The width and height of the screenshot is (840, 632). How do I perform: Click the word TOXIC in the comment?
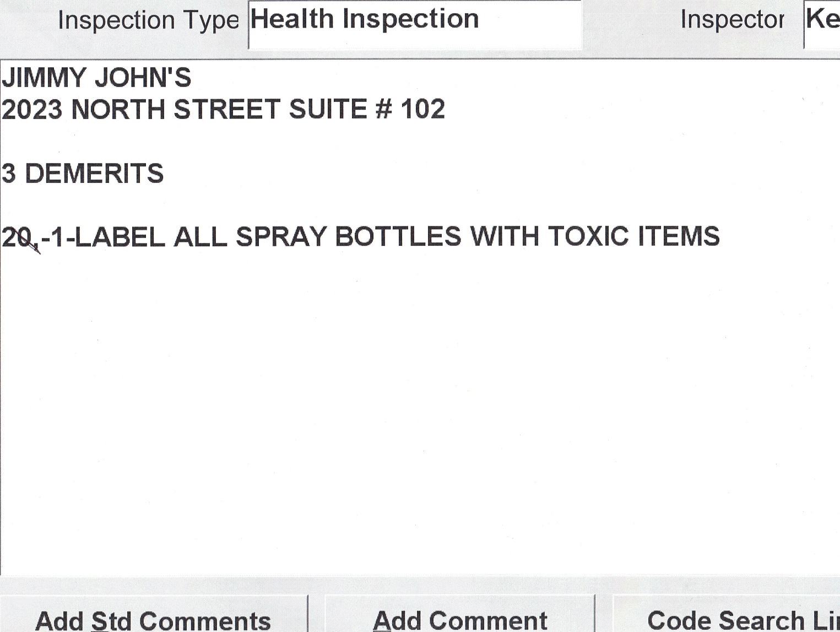(588, 237)
